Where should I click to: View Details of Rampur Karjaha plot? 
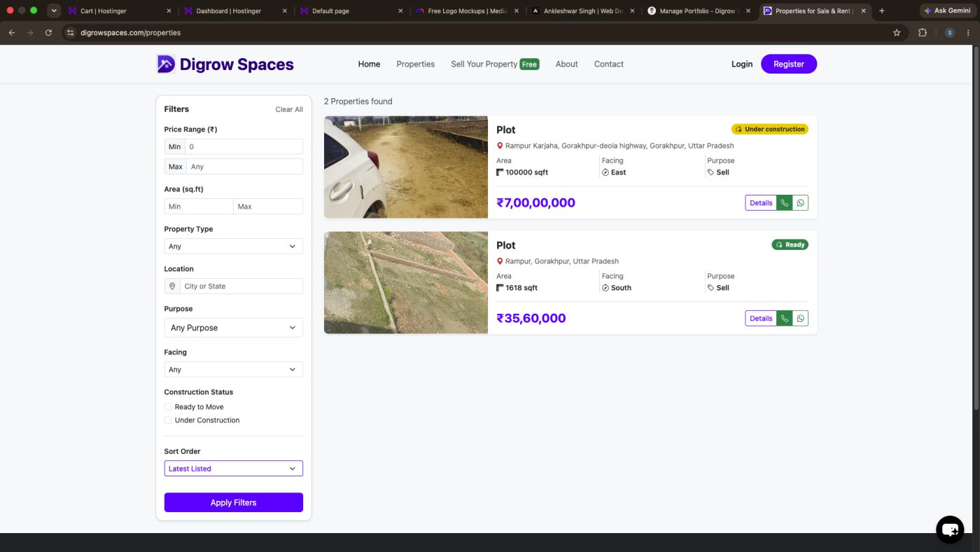click(761, 203)
